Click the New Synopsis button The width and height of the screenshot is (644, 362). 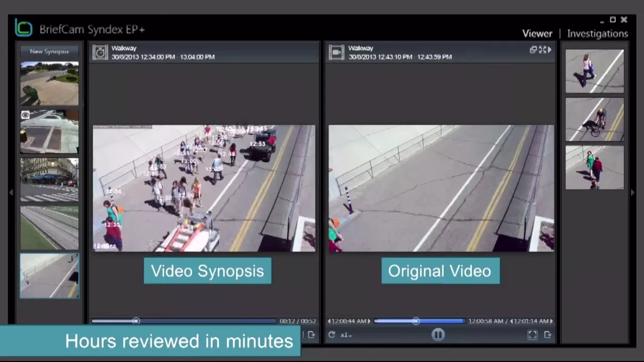coord(49,51)
